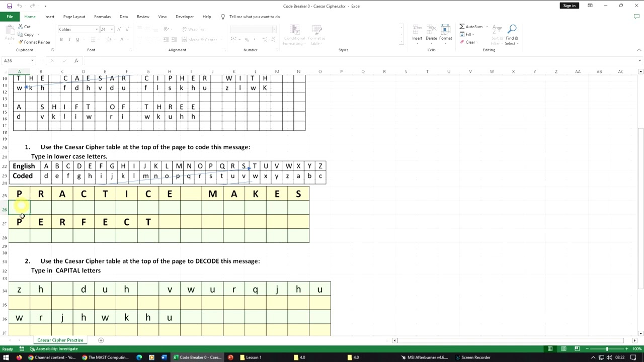Switch to Page Layout view in status bar
Screen dimensions: 644x362
(563, 349)
